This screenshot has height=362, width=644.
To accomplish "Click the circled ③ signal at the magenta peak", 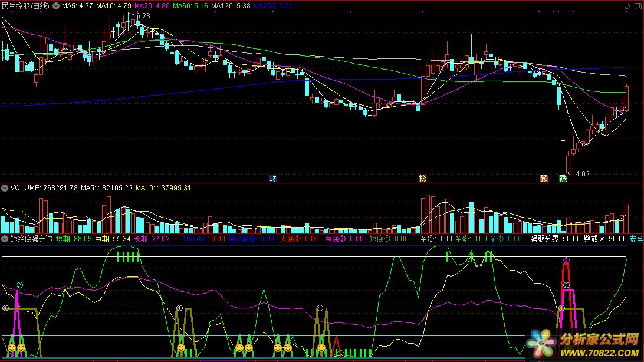I will 566,260.
